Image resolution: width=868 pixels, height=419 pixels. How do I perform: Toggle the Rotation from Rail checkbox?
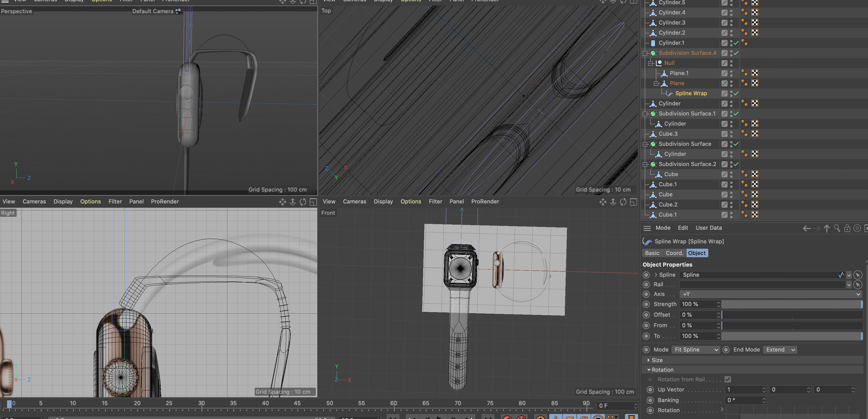728,379
